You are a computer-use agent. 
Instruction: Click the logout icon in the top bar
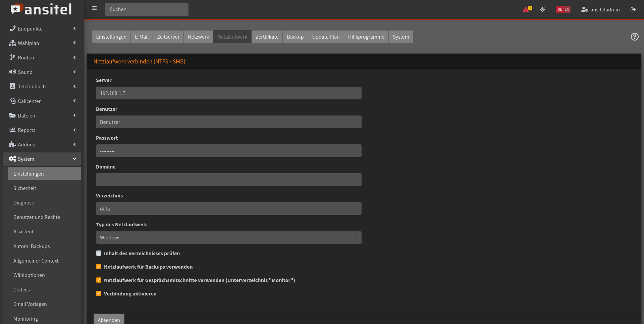[x=633, y=9]
